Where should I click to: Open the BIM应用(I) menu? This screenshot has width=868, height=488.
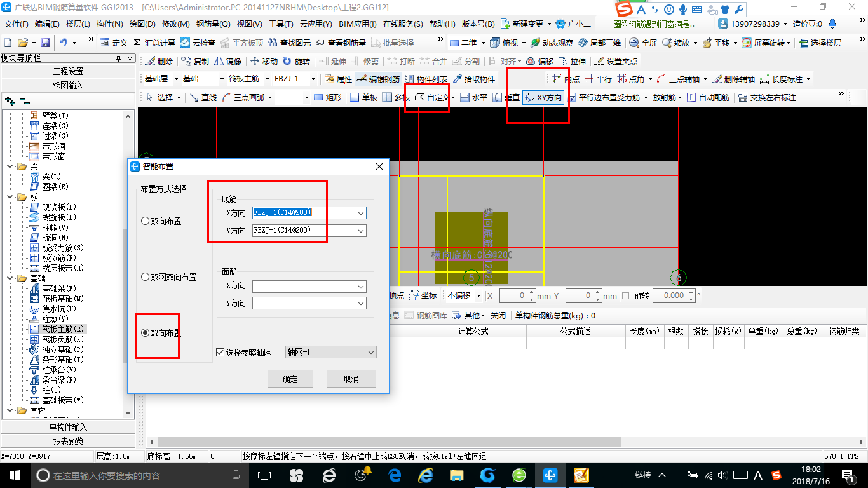point(358,24)
